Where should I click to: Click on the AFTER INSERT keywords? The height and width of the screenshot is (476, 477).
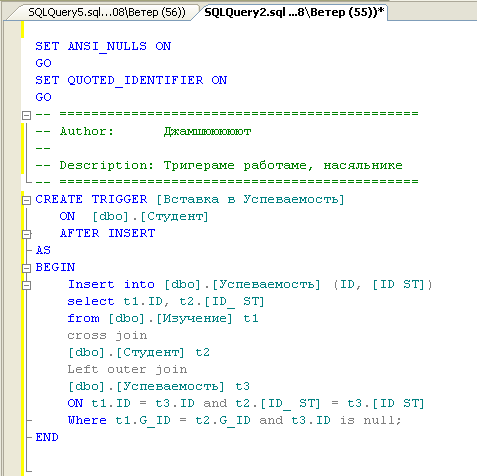pos(107,233)
